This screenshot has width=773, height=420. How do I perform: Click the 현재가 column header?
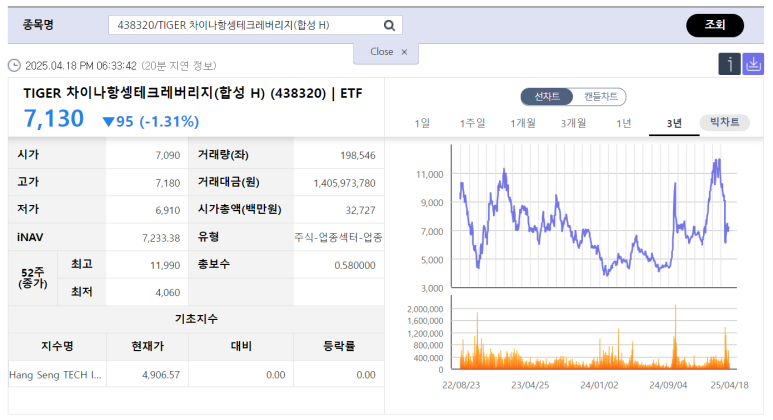[x=147, y=347]
